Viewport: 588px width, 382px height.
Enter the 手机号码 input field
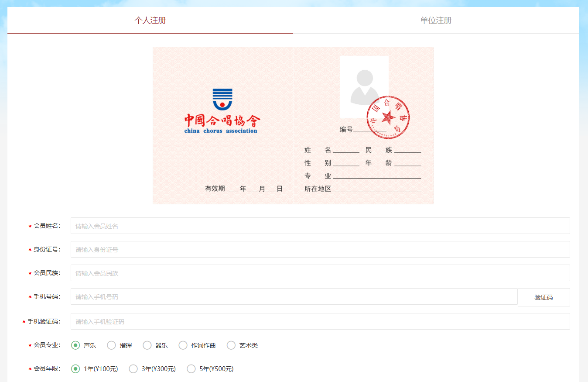coord(294,296)
